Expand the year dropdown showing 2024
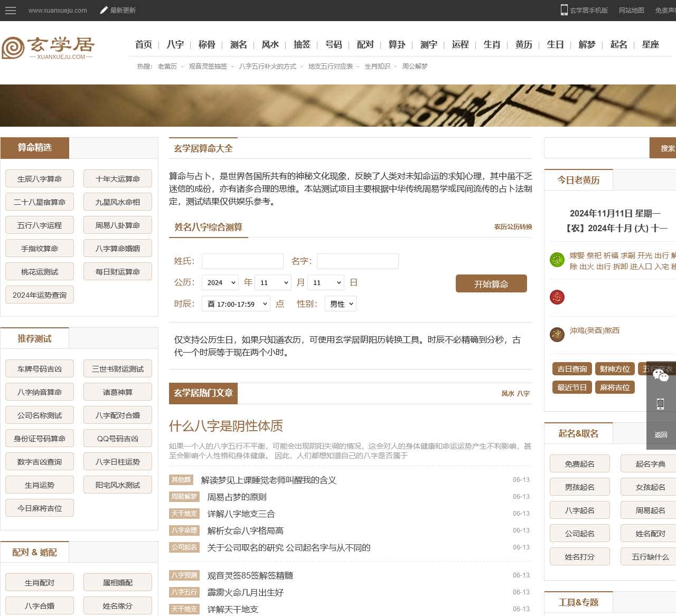Image resolution: width=676 pixels, height=616 pixels. click(220, 283)
